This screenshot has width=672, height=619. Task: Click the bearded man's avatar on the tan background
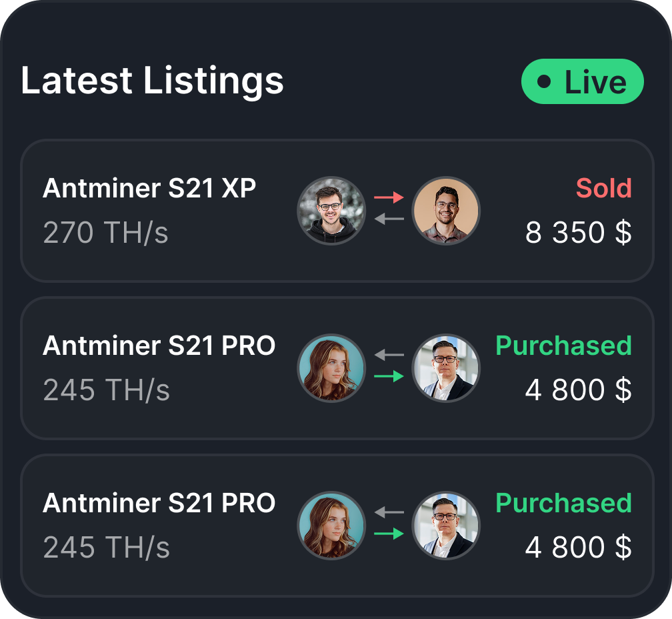[445, 211]
